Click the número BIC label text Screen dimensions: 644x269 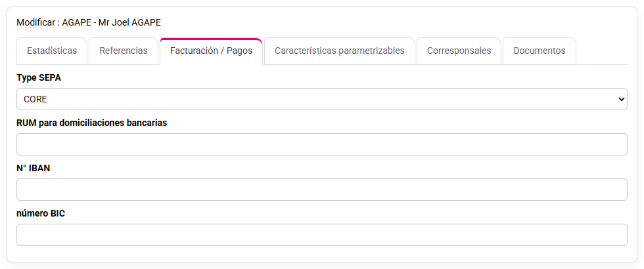coord(41,213)
